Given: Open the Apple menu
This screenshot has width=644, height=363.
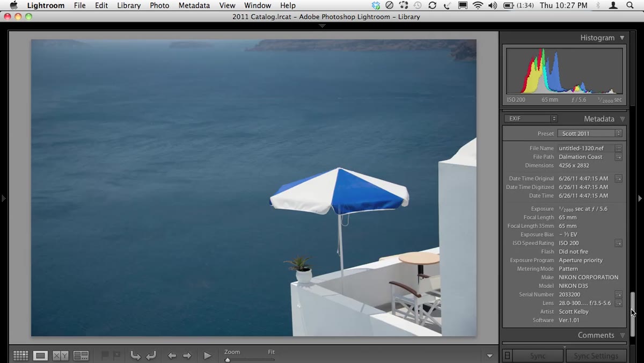Looking at the screenshot, I should pyautogui.click(x=14, y=5).
